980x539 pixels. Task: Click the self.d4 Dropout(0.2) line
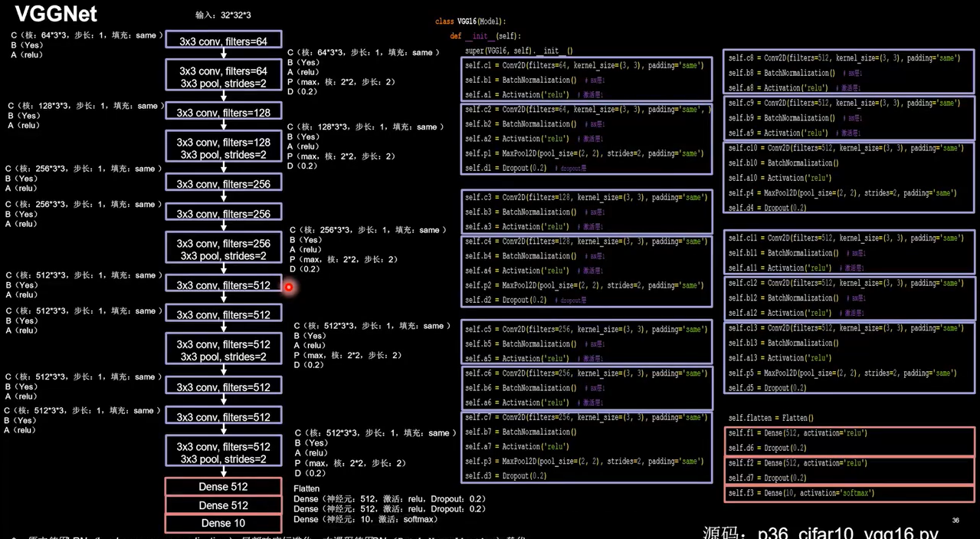pyautogui.click(x=769, y=209)
